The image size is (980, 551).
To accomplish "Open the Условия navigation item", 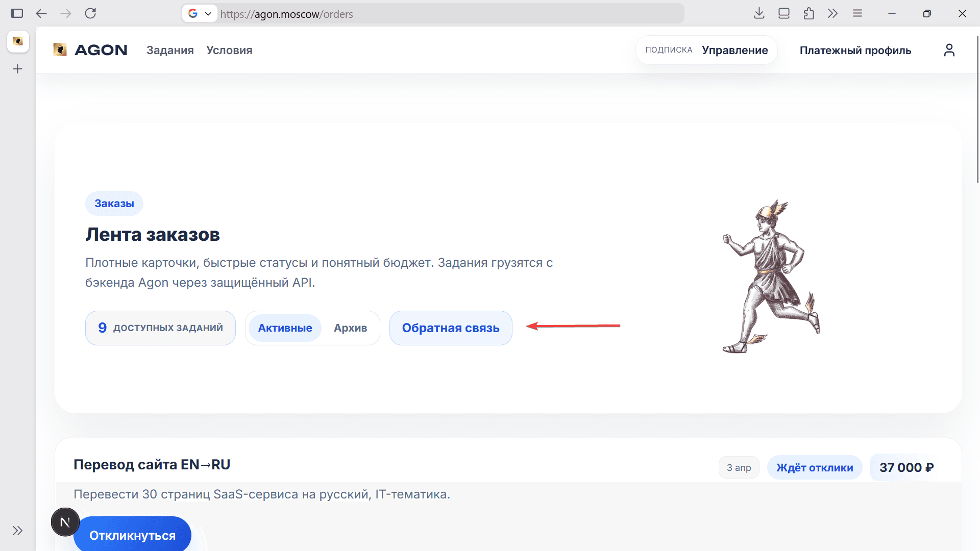I will tap(229, 50).
